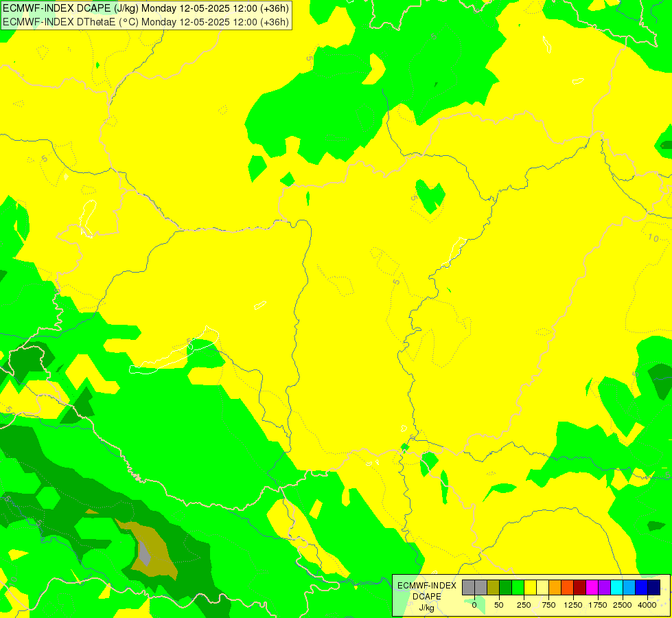Pick the saturated yellow legend swatch after 250
Image resolution: width=672 pixels, height=618 pixels.
tap(530, 588)
